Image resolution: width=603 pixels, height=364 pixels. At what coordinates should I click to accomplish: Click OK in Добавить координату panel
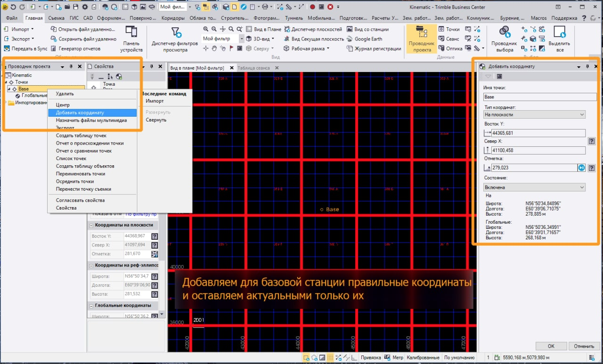551,346
